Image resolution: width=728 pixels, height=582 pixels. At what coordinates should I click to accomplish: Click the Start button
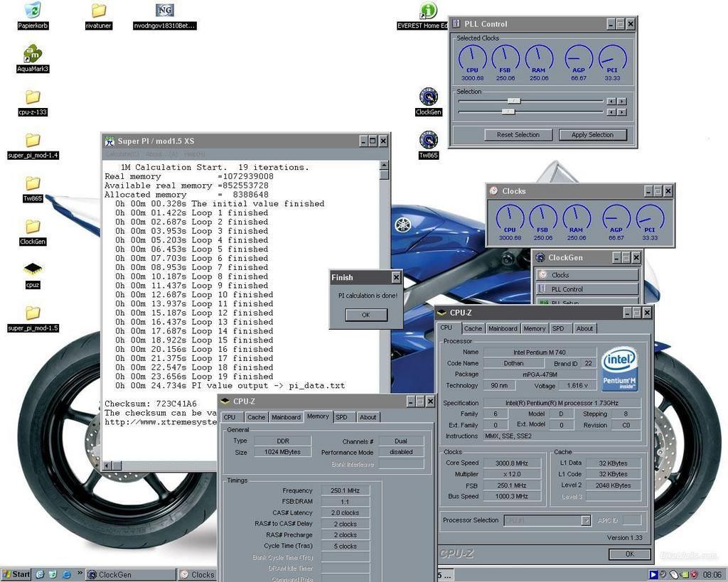[x=16, y=575]
